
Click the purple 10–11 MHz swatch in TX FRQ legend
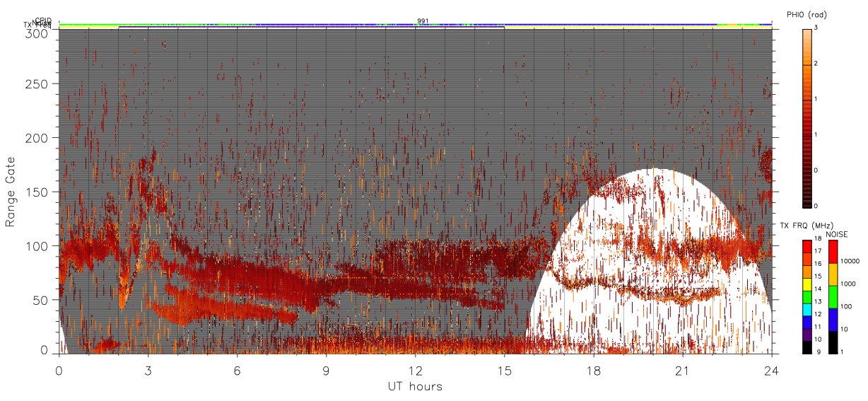pos(807,335)
